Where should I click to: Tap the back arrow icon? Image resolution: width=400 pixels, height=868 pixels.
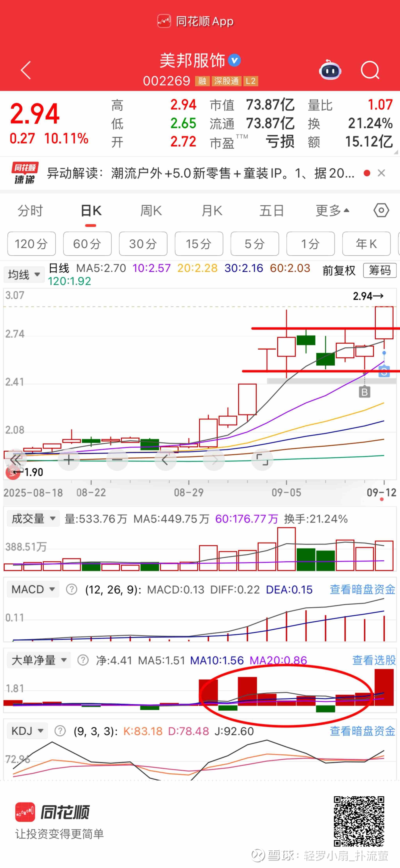[26, 70]
